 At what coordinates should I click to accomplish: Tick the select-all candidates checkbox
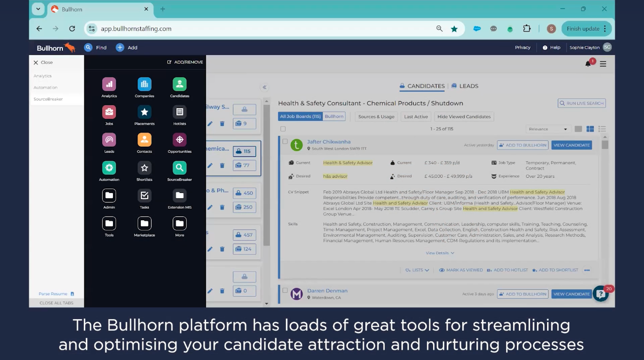point(283,129)
